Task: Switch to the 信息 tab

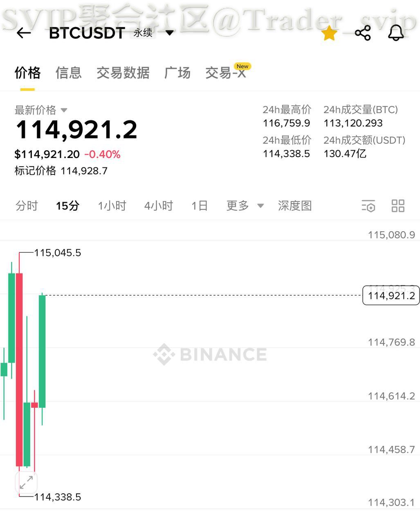Action: (x=68, y=73)
